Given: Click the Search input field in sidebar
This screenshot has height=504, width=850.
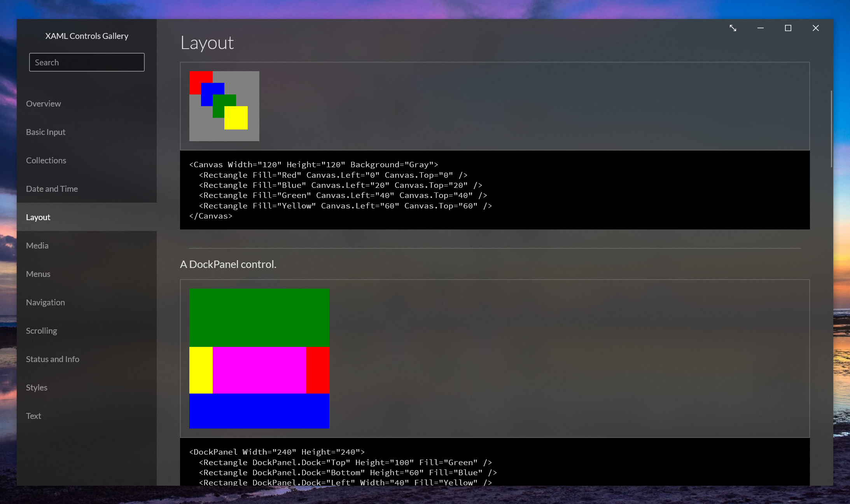Looking at the screenshot, I should click(x=86, y=62).
